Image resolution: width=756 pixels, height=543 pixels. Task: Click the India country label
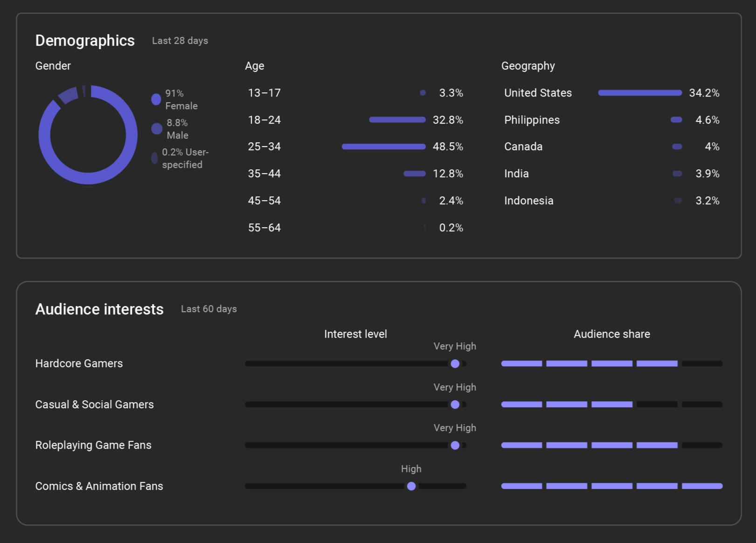click(x=516, y=174)
